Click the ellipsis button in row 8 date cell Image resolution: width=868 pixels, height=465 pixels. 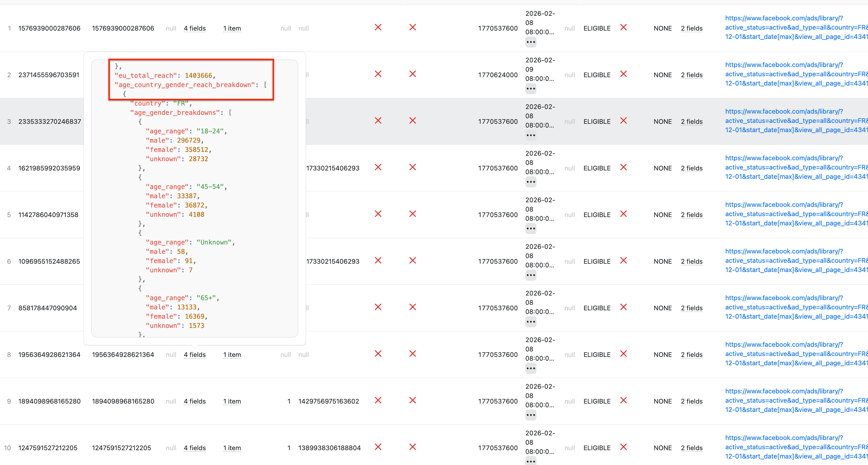(531, 369)
